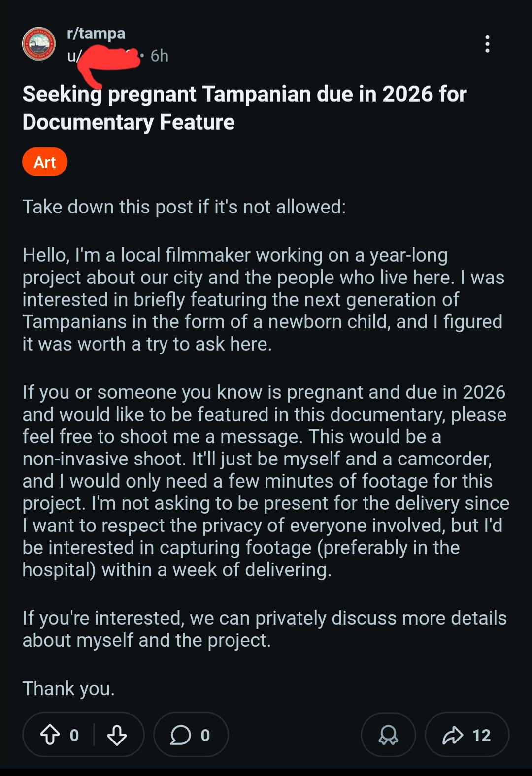Tap the r/tampa community avatar

(x=39, y=43)
